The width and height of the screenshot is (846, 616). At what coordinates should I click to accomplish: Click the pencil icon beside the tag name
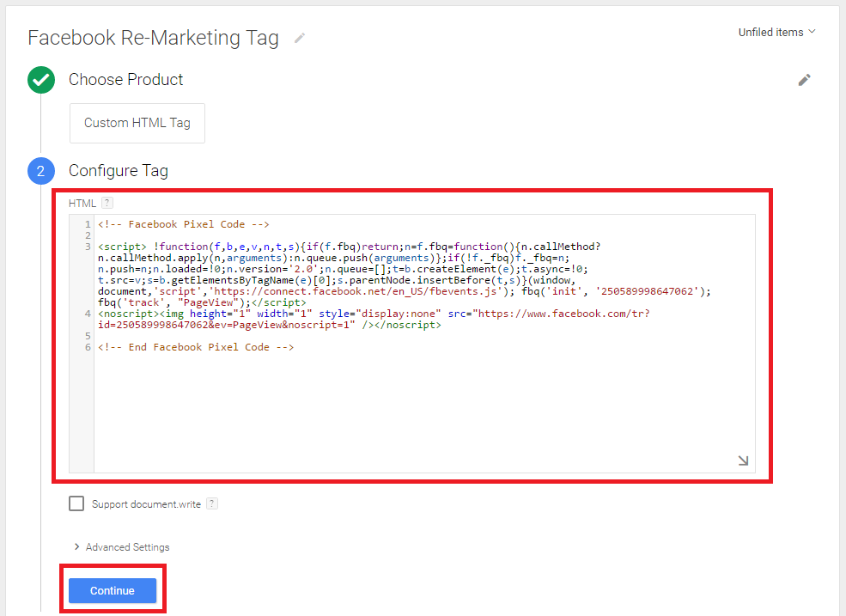(300, 38)
